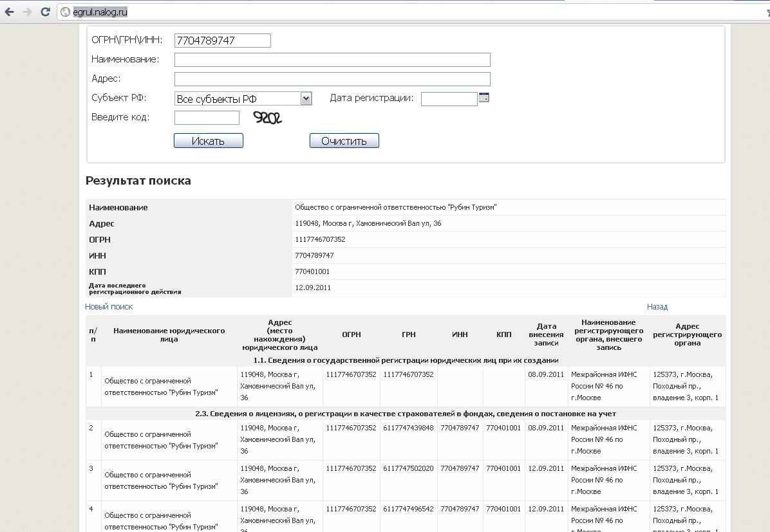This screenshot has height=532, width=770.
Task: Click the ОГРН column header
Action: (351, 335)
